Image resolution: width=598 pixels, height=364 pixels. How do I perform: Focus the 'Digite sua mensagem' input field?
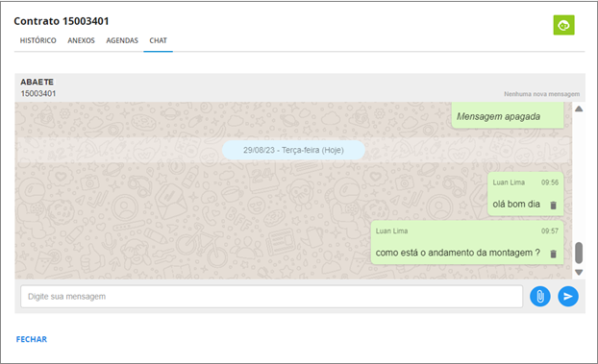point(271,296)
